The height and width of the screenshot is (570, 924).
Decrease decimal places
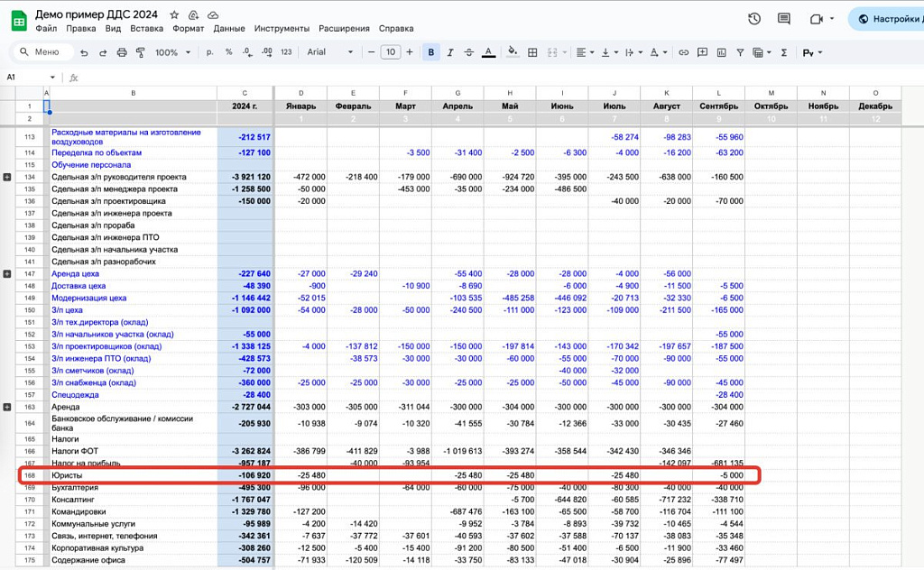click(x=247, y=52)
